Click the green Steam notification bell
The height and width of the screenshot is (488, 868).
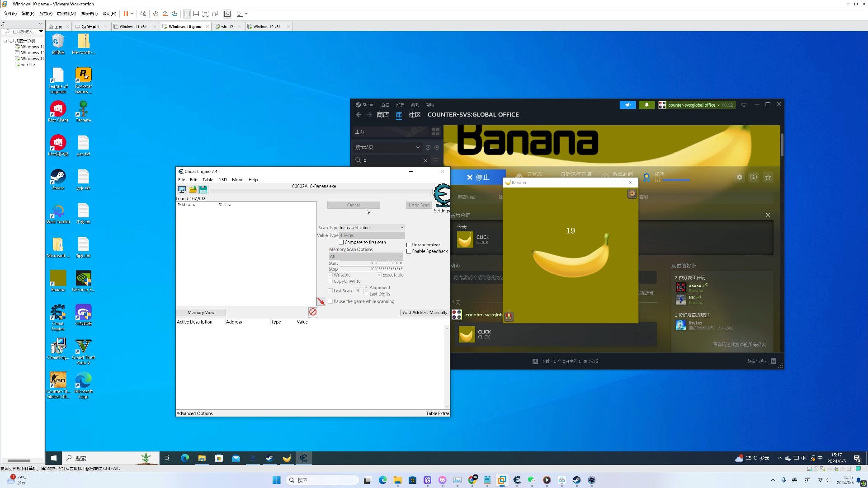click(x=646, y=105)
